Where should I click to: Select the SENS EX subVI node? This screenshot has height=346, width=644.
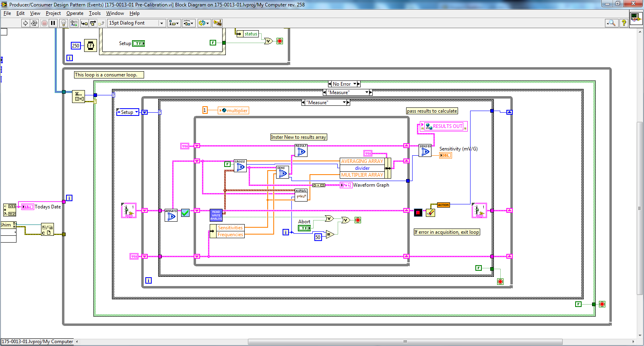click(x=425, y=150)
